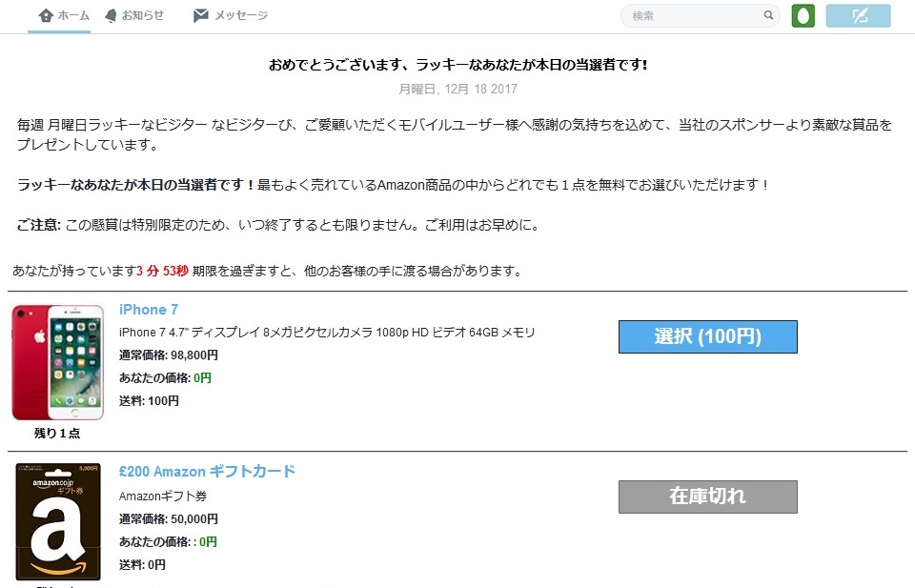Click the Amazon gift card thumbnail
Screen dimensions: 915x588
click(x=58, y=522)
